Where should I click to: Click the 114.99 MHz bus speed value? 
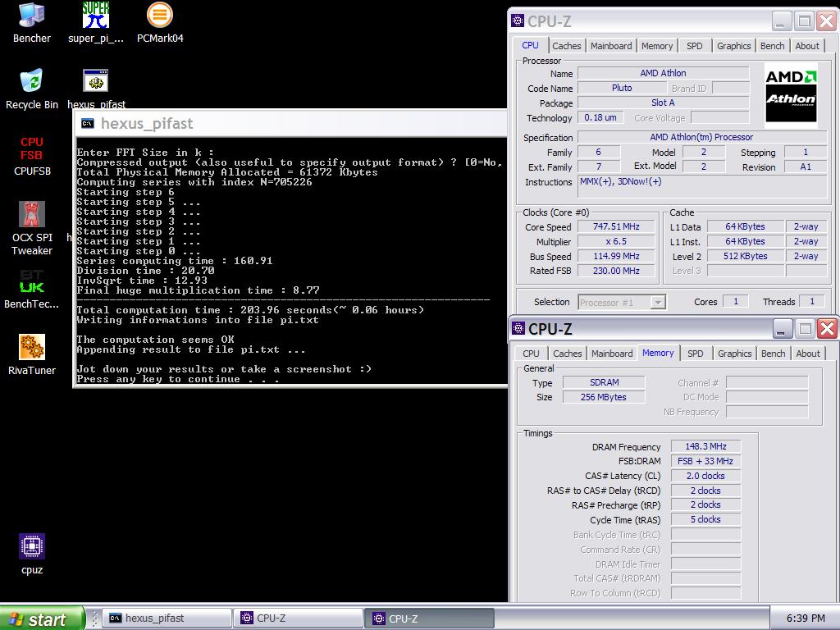(616, 256)
